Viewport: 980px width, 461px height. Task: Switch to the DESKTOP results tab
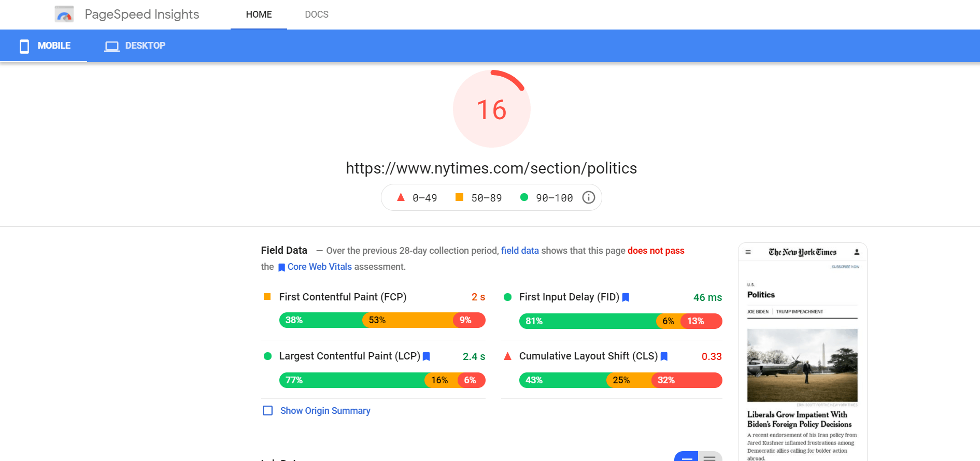click(135, 46)
